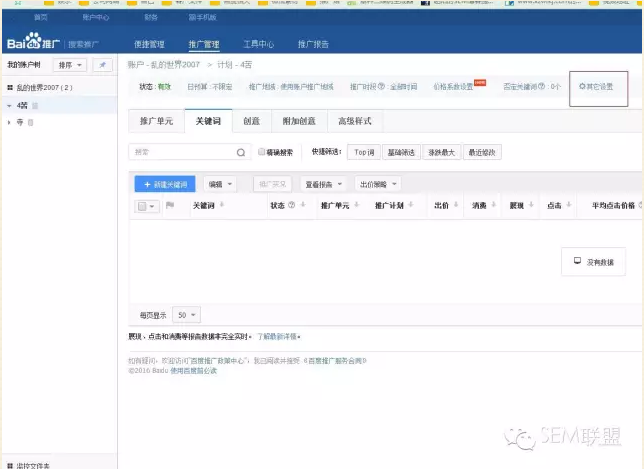
Task: Sort the table by the 消费 arrow
Action: 494,205
